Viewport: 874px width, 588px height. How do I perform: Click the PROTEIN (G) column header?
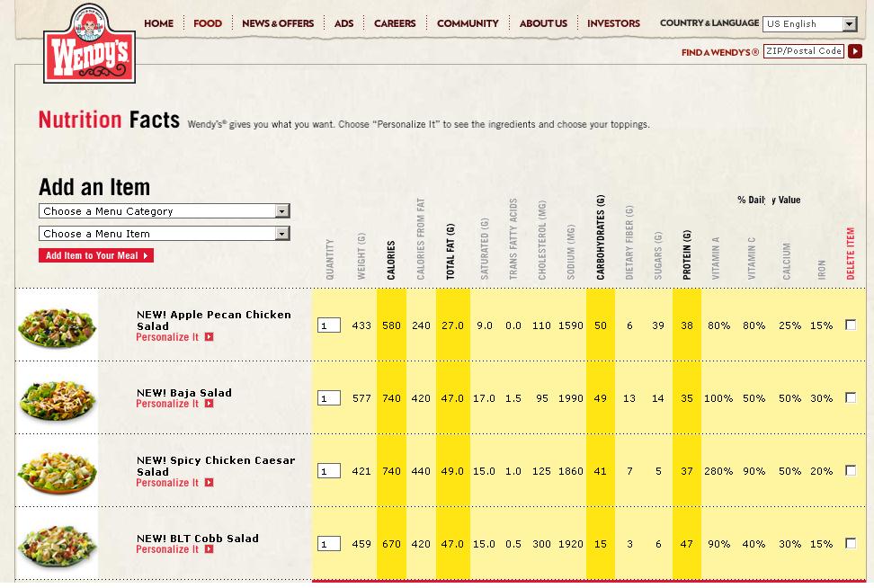pyautogui.click(x=687, y=254)
